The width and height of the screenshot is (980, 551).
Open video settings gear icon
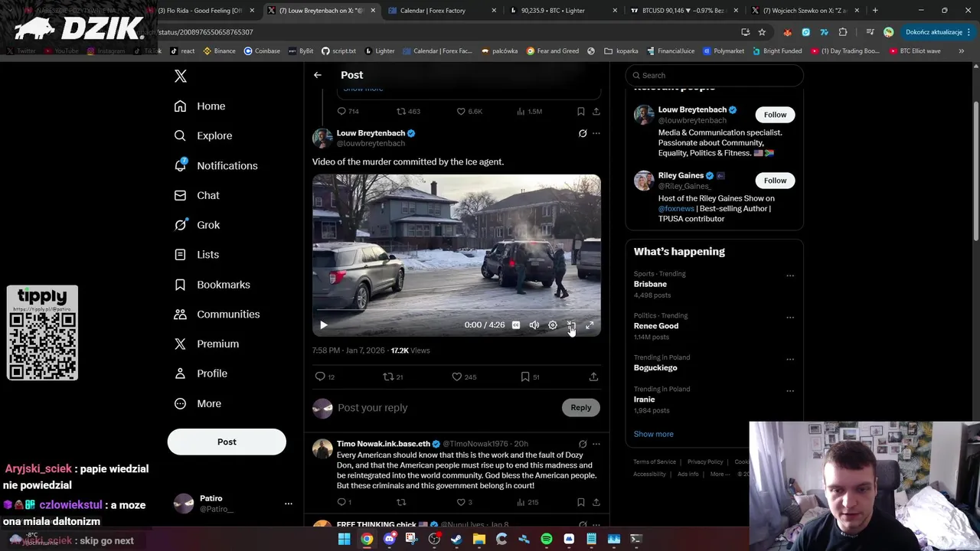click(x=553, y=325)
